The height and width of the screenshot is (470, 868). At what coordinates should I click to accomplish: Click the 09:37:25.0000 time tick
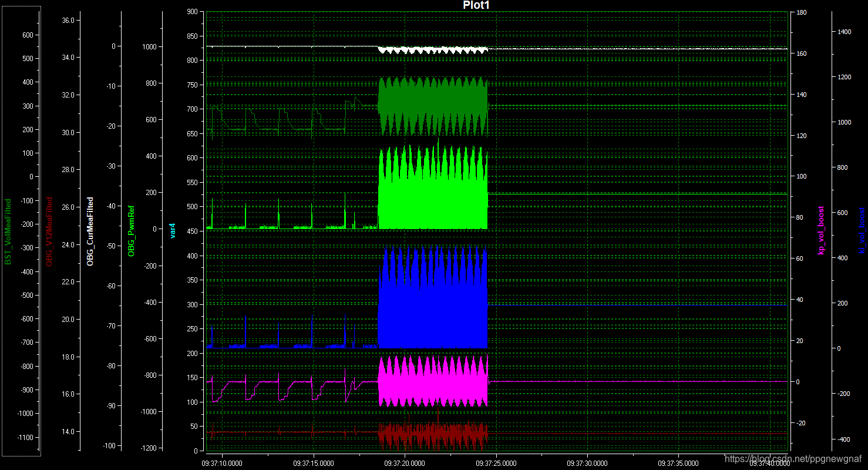(496, 463)
